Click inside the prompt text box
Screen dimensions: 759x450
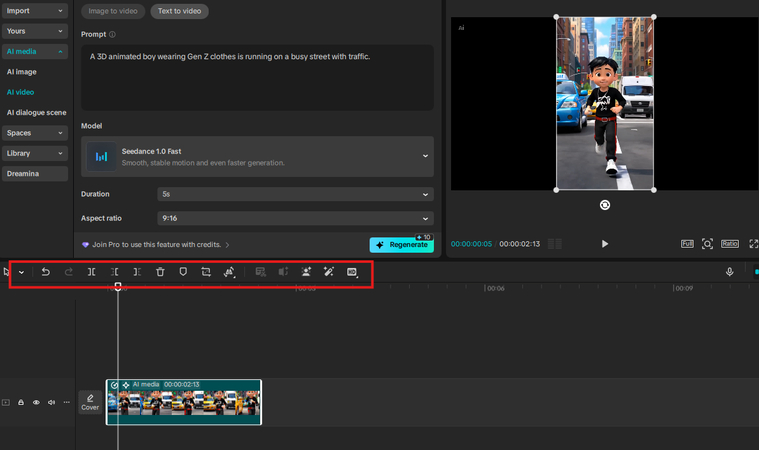click(258, 77)
